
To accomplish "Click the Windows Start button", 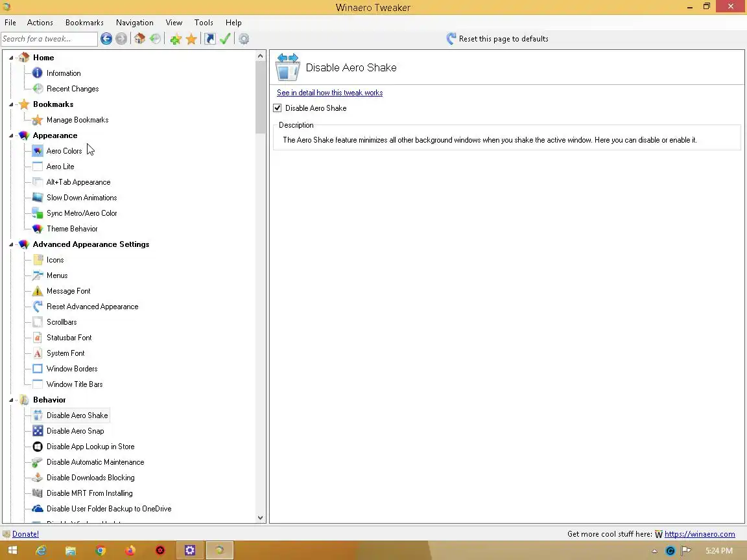I will (13, 550).
